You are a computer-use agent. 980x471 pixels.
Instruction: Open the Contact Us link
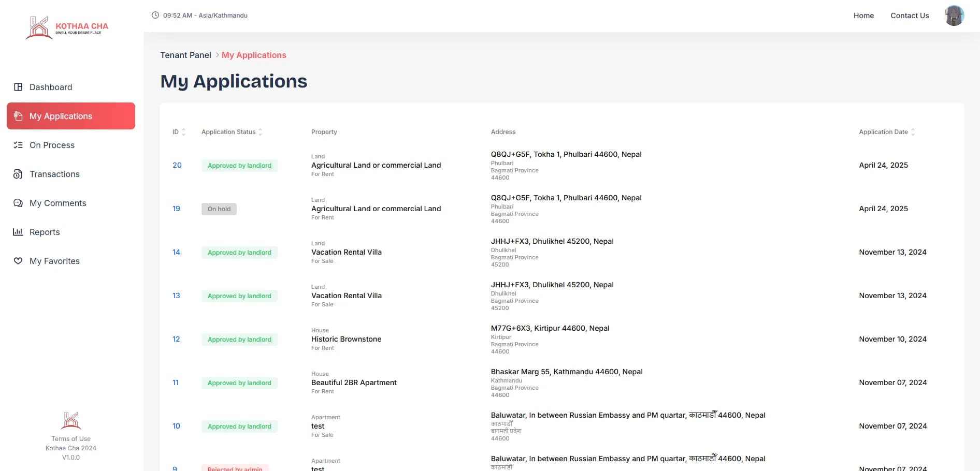pyautogui.click(x=910, y=16)
